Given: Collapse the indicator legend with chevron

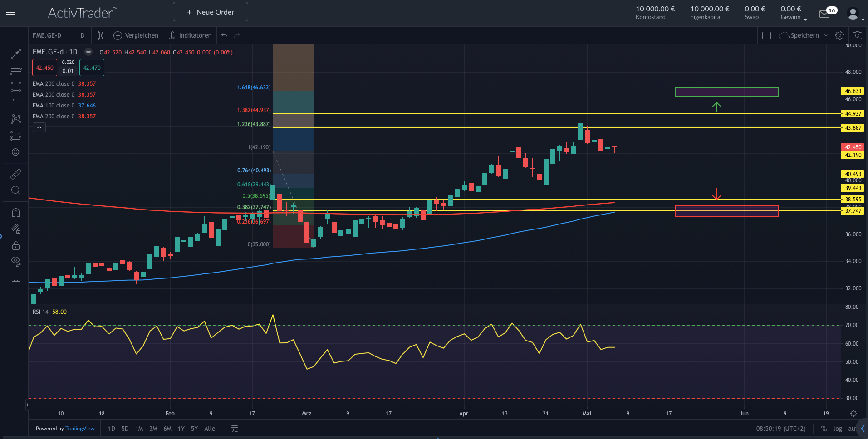Looking at the screenshot, I should pyautogui.click(x=39, y=127).
